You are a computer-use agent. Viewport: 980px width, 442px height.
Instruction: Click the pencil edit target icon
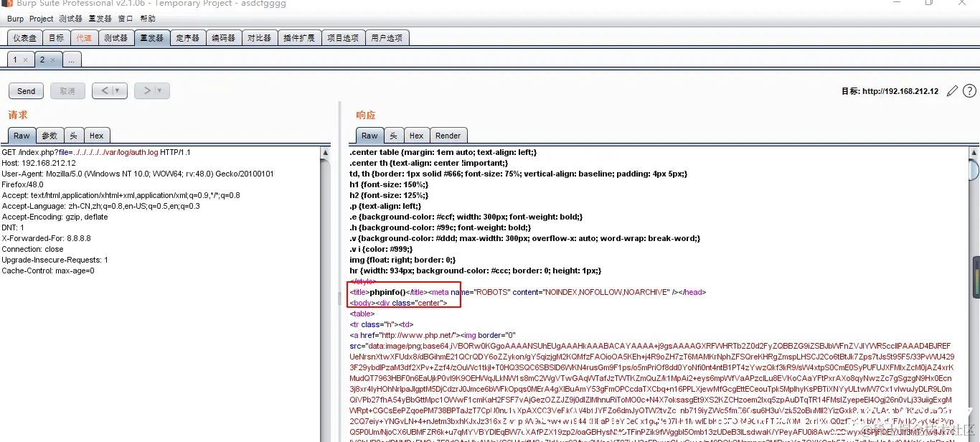click(x=952, y=91)
